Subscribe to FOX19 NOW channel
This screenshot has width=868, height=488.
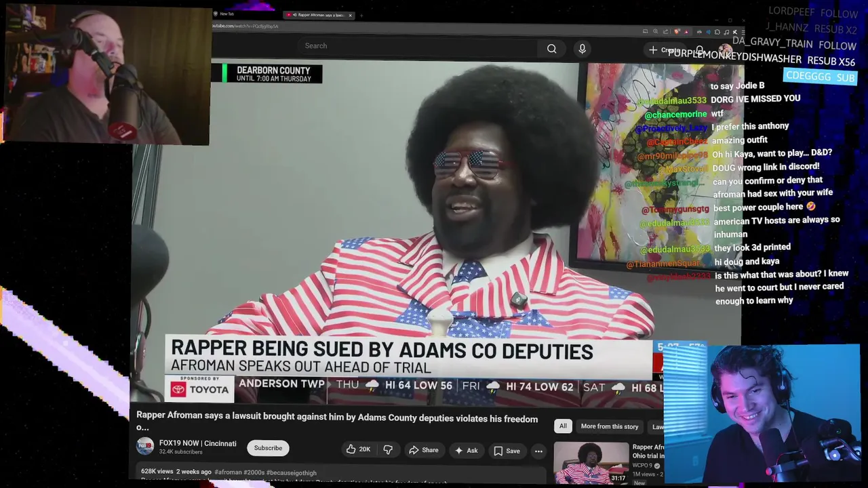click(x=268, y=448)
